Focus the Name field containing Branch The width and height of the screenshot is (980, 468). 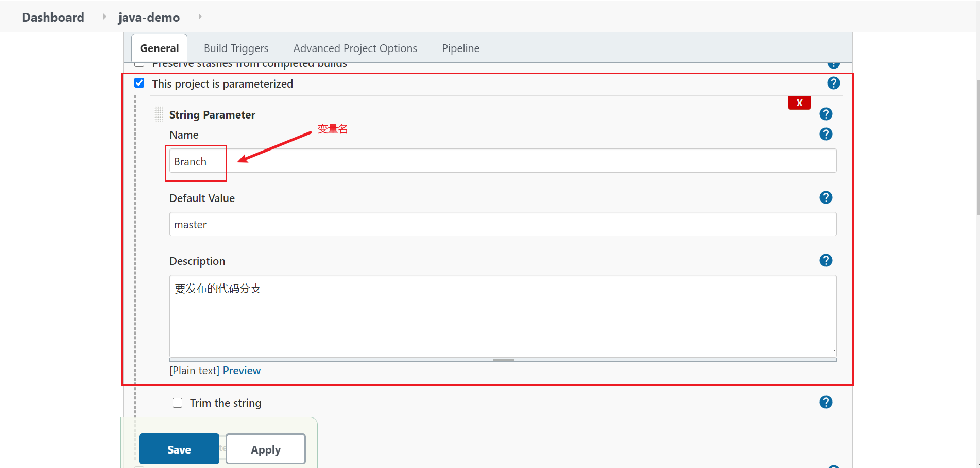coord(503,161)
